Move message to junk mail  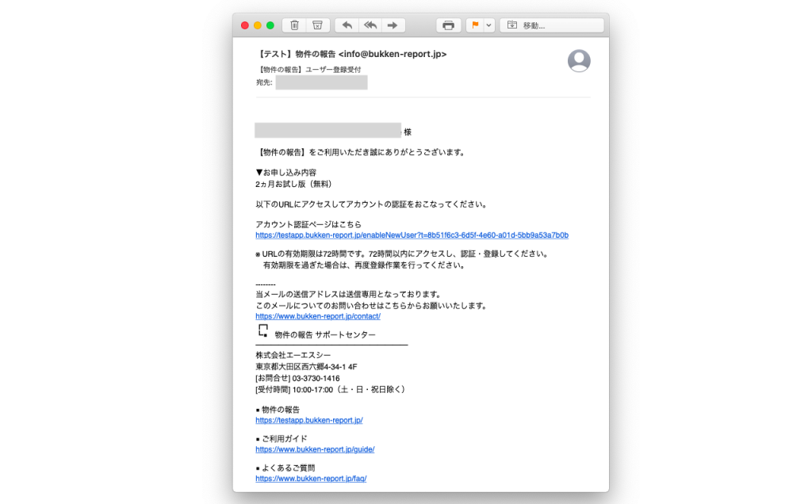pyautogui.click(x=317, y=25)
